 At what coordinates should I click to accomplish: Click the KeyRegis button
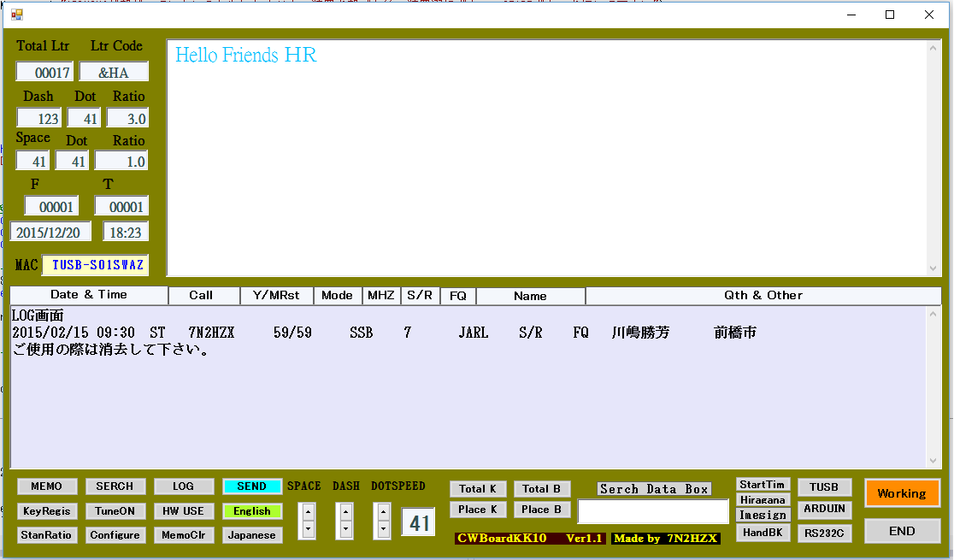point(46,511)
